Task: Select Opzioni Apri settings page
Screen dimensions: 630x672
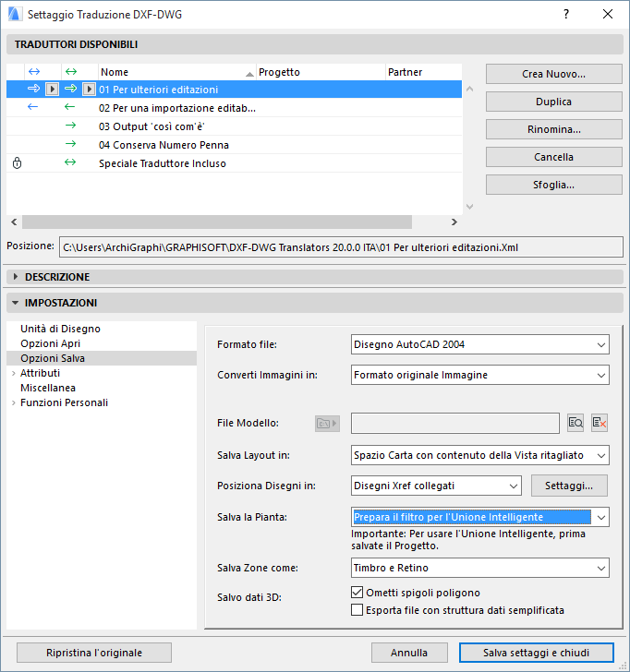Action: [50, 343]
